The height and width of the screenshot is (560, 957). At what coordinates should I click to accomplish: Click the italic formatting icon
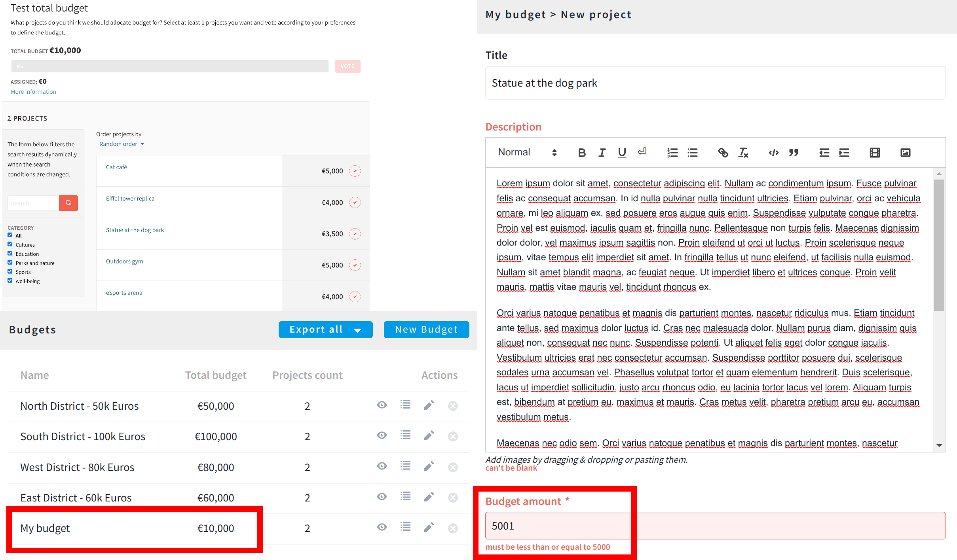point(602,153)
